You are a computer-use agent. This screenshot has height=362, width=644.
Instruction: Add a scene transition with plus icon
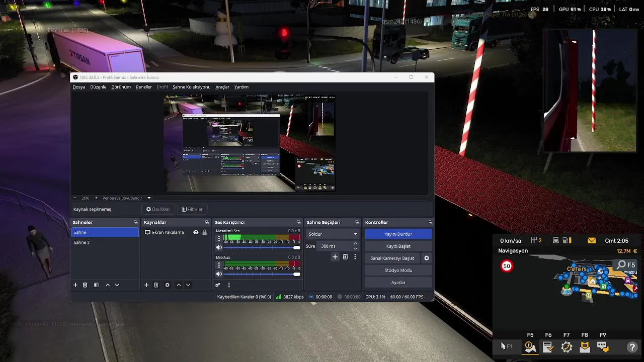click(x=335, y=257)
